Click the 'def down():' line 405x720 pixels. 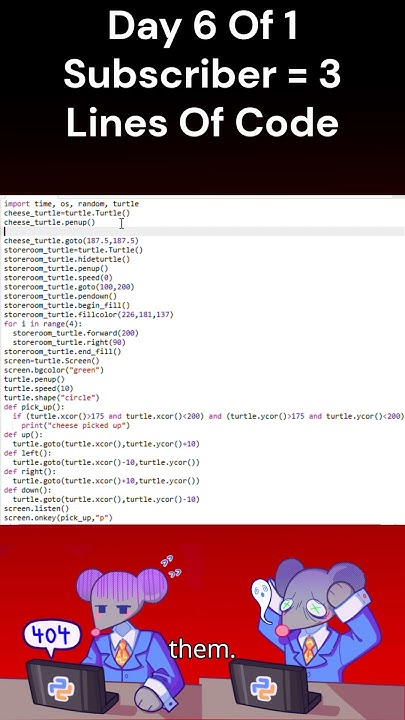[28, 490]
